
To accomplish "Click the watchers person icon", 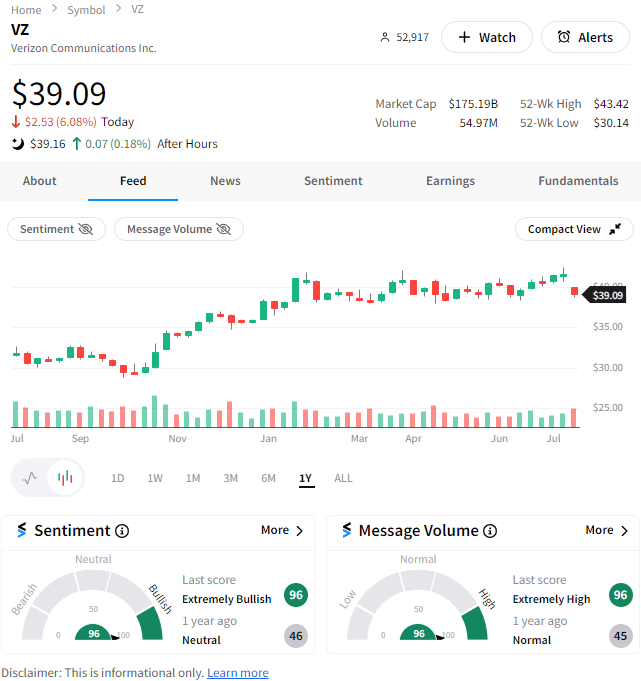I will click(385, 37).
